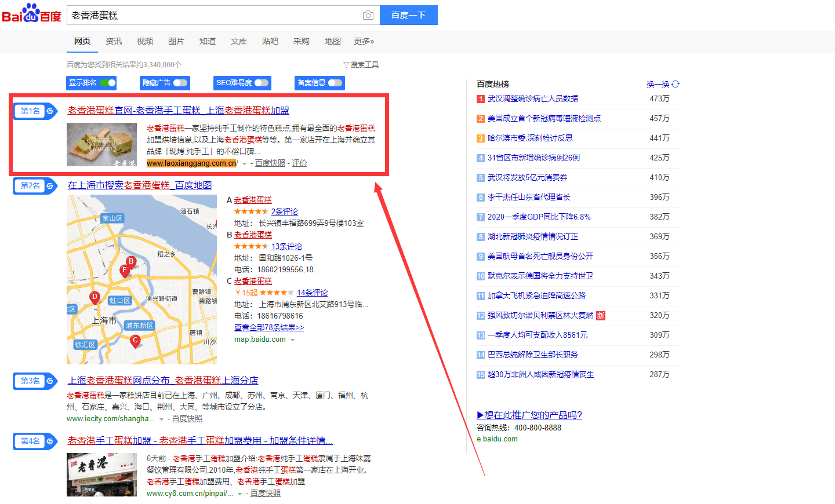Switch to the 视频 tab
Screen dimensions: 835x504
[x=145, y=41]
